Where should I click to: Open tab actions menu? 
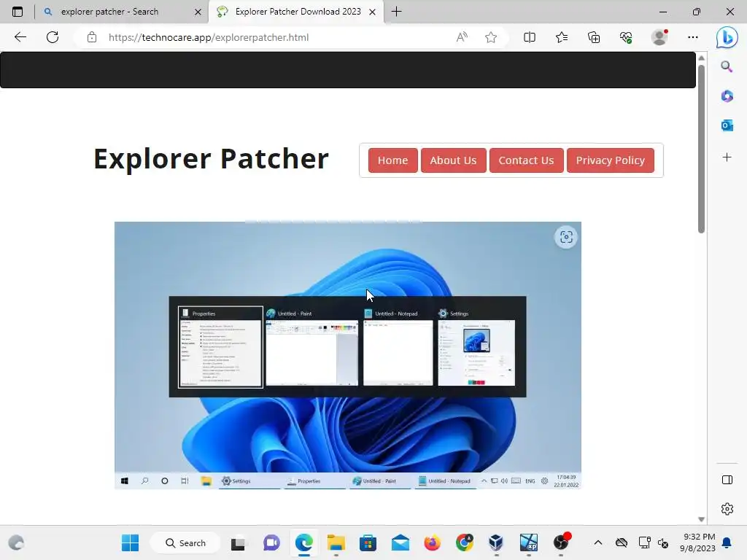(18, 12)
